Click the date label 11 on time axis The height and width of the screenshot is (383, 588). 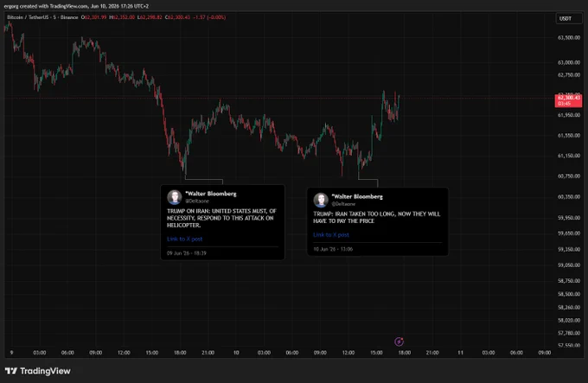point(460,353)
